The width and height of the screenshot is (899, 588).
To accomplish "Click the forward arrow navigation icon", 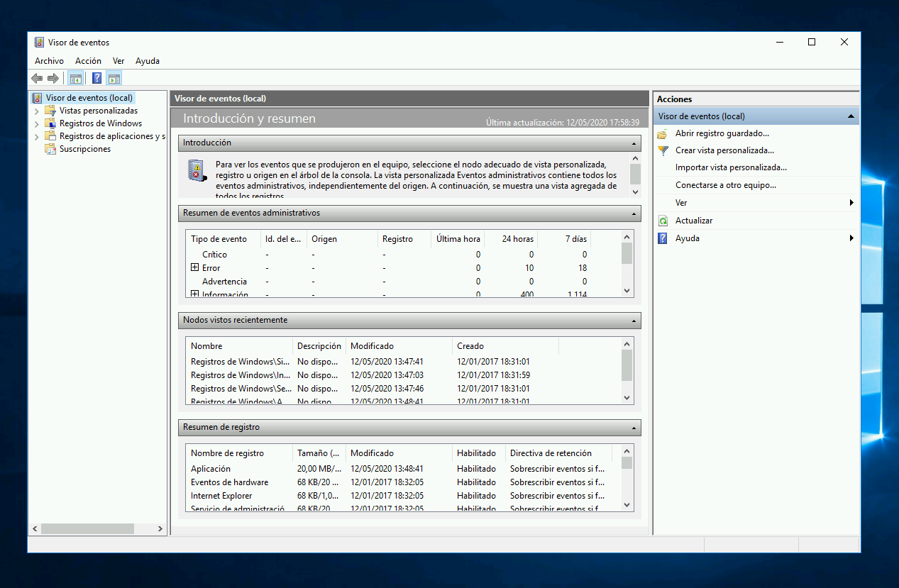I will 53,78.
